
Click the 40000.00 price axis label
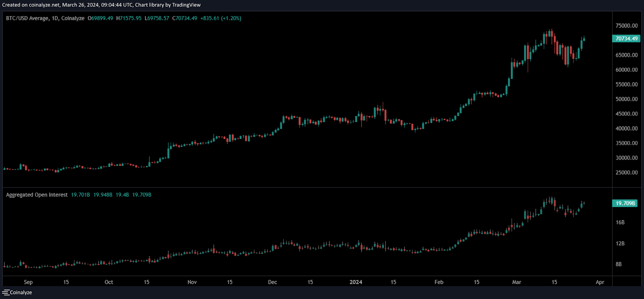(x=626, y=129)
